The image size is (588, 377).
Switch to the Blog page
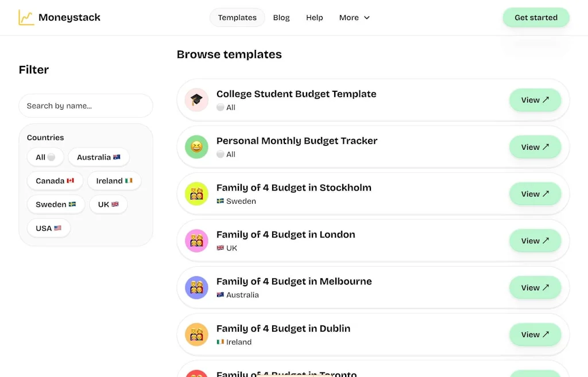tap(281, 17)
